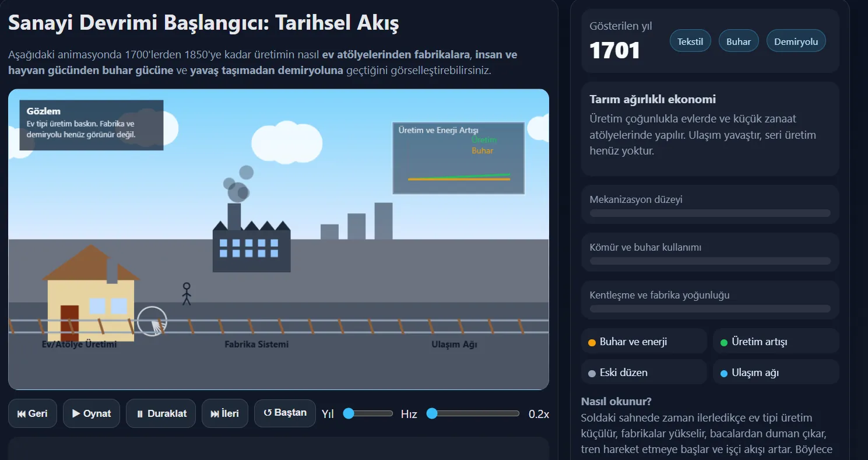Click the Kentleşme ve fabrika yoğunluğu bar
The width and height of the screenshot is (868, 460).
coord(710,308)
